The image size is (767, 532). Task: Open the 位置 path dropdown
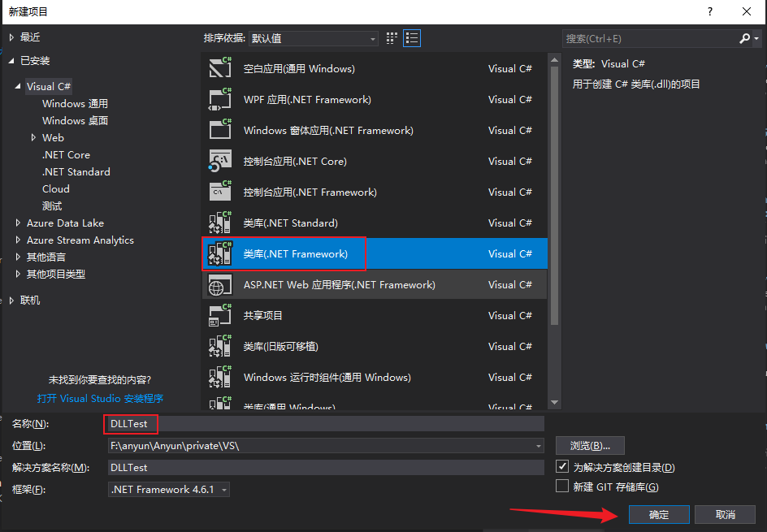pos(538,446)
